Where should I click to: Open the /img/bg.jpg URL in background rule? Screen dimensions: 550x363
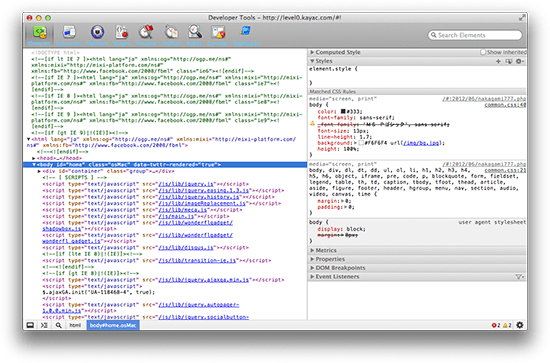point(421,143)
